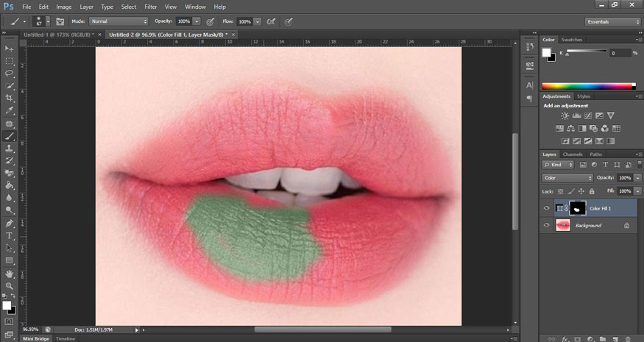Screen dimensions: 644x342
Task: Open the Mini Bridge panel
Action: [x=36, y=338]
